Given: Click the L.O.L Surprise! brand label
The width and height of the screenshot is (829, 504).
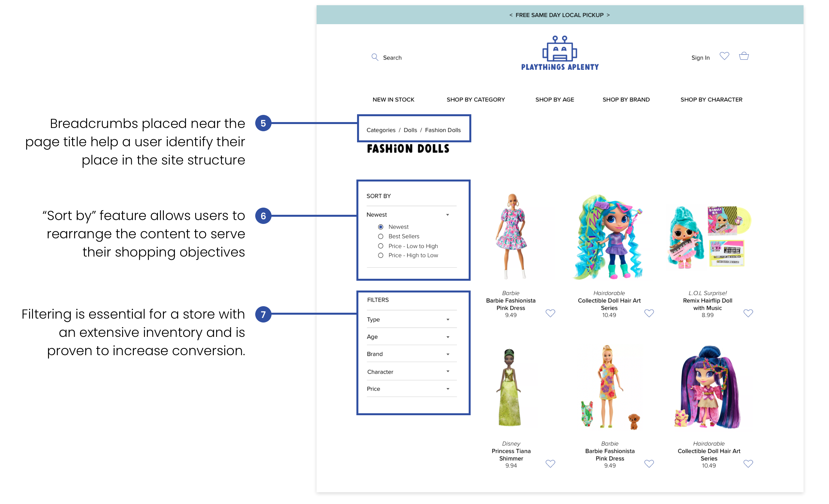Looking at the screenshot, I should point(707,293).
